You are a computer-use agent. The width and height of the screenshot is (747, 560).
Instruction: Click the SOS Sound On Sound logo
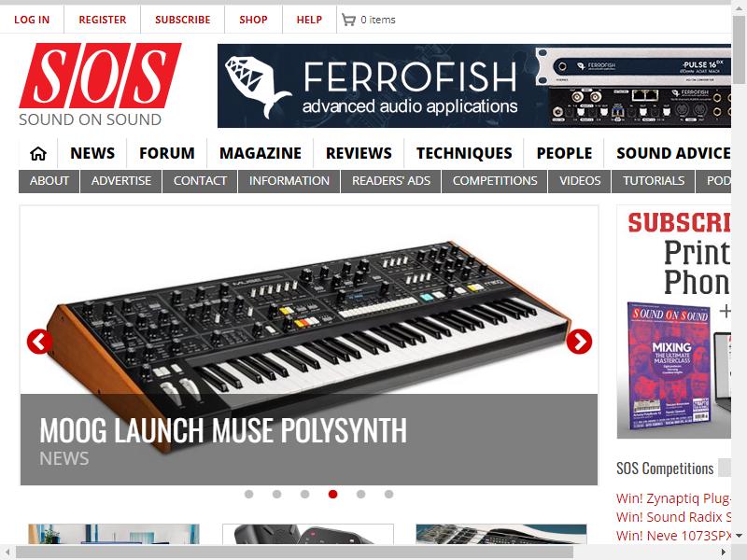100,85
